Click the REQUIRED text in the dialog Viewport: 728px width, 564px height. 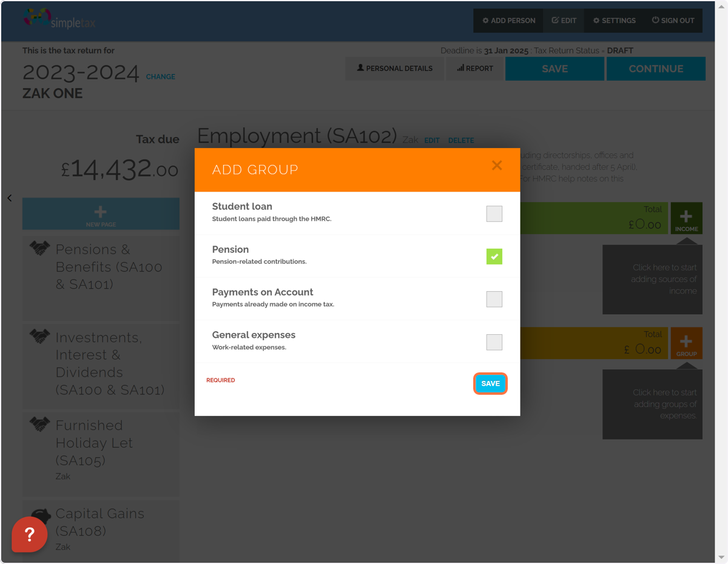[x=220, y=380]
